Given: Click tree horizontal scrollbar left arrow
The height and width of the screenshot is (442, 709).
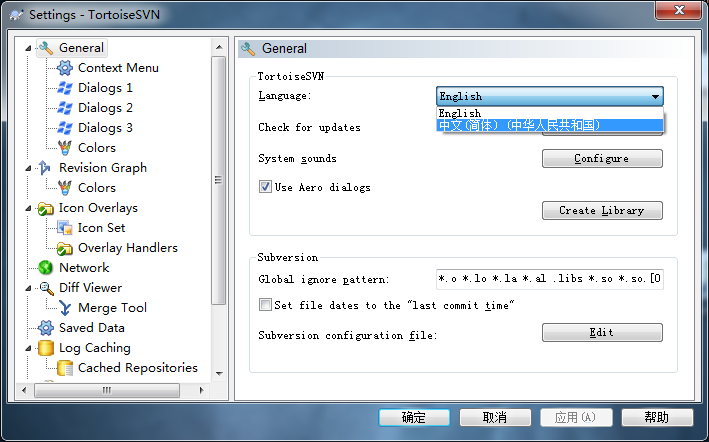Looking at the screenshot, I should click(x=24, y=390).
